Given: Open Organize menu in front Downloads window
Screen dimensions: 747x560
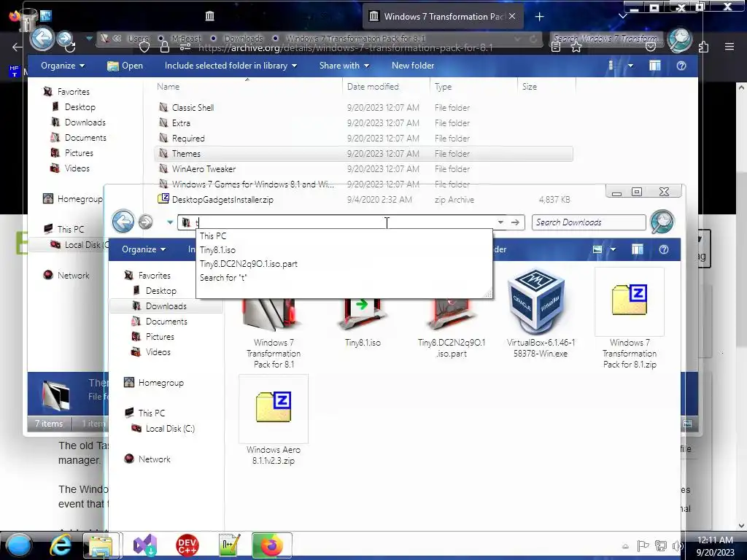Looking at the screenshot, I should pyautogui.click(x=144, y=249).
